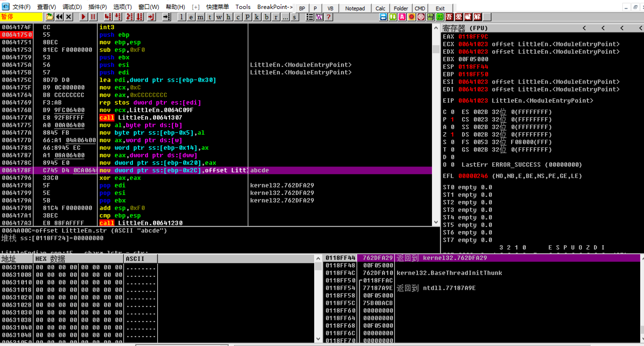Open the 帮助(H) menu
The image size is (644, 346).
(x=175, y=7)
